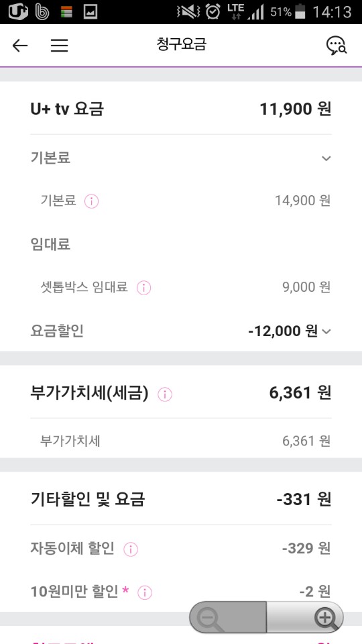Image resolution: width=362 pixels, height=644 pixels.
Task: Open the chat search icon
Action: coord(337,46)
